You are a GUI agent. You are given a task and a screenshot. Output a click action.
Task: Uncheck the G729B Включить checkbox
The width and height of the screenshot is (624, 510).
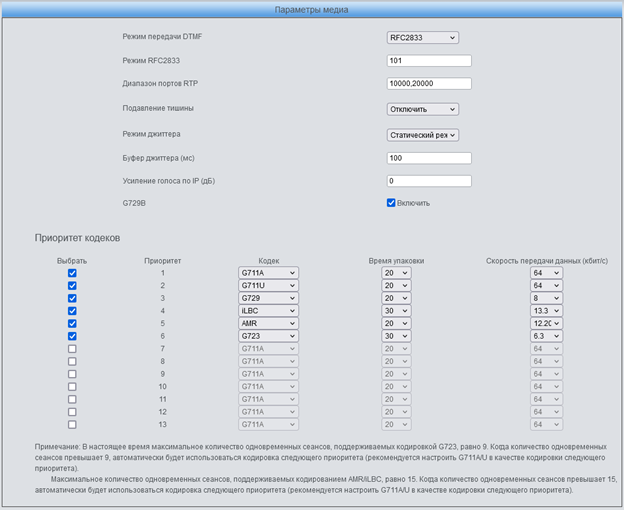pyautogui.click(x=391, y=203)
